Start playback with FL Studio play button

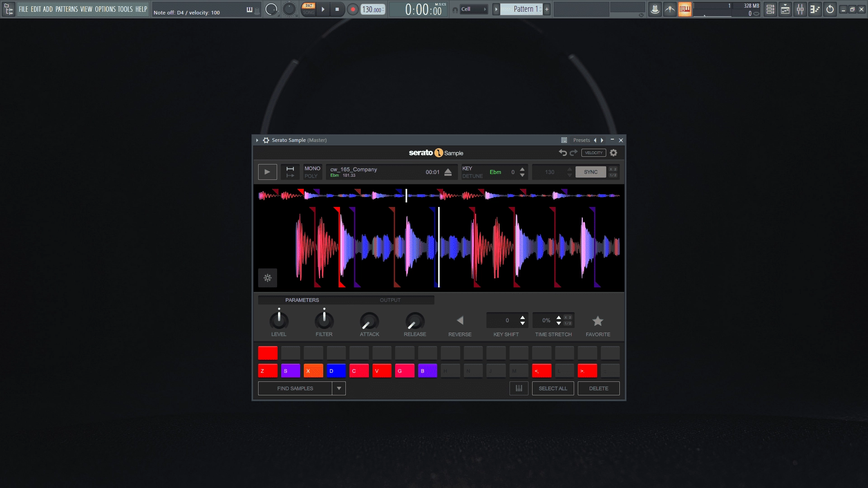tap(323, 9)
